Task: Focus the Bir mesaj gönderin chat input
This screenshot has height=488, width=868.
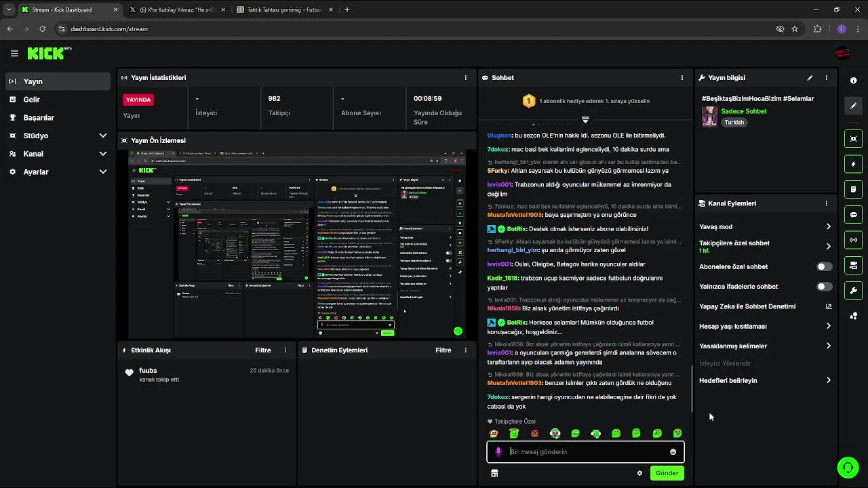Action: point(585,452)
